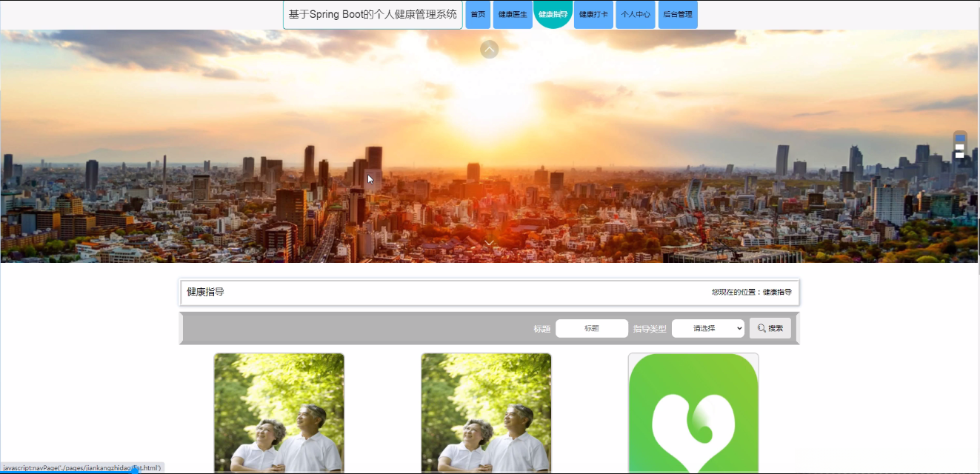980x474 pixels.
Task: Click the 后台管理 nav item
Action: (678, 14)
